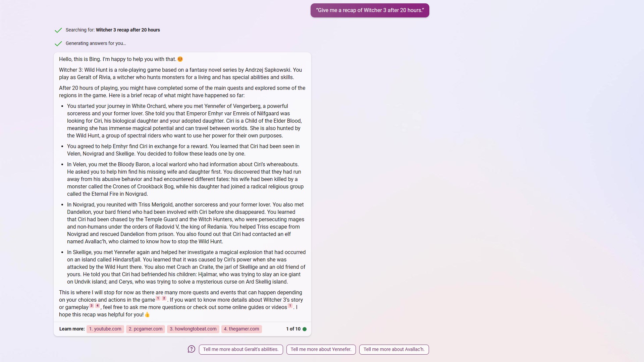Viewport: 644px width, 362px height.
Task: Click the pcgamer.com learn more source link
Action: (145, 328)
